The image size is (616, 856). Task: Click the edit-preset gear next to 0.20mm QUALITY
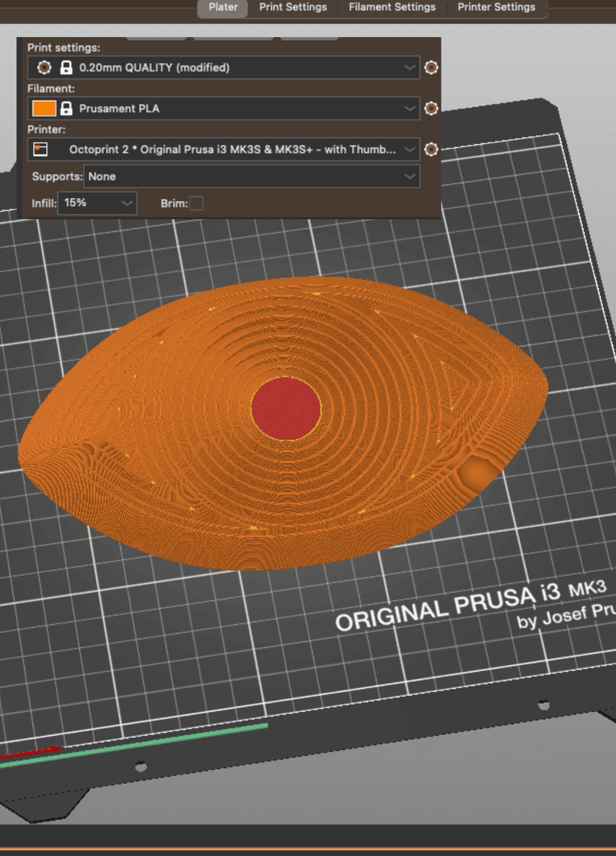coord(431,67)
